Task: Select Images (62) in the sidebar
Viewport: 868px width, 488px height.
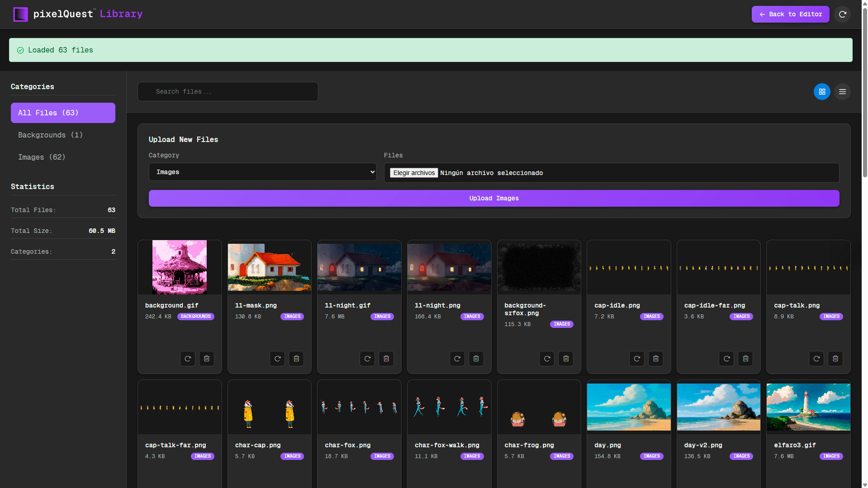Action: (42, 157)
